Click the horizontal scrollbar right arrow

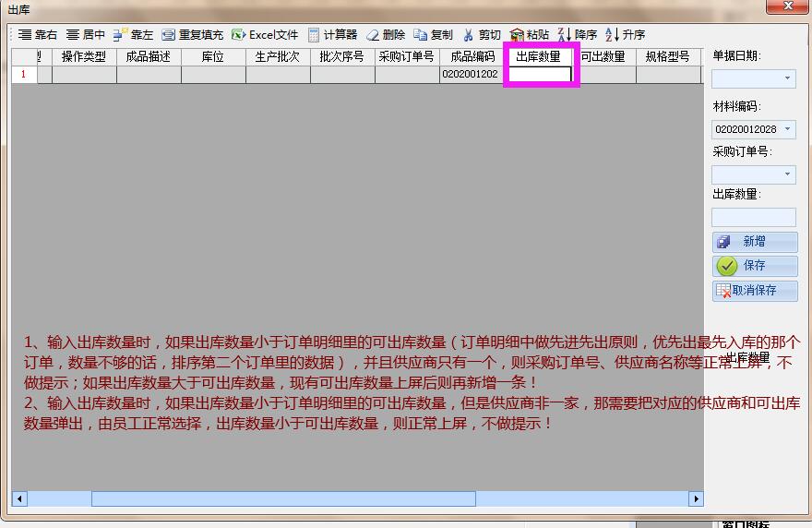tap(696, 499)
